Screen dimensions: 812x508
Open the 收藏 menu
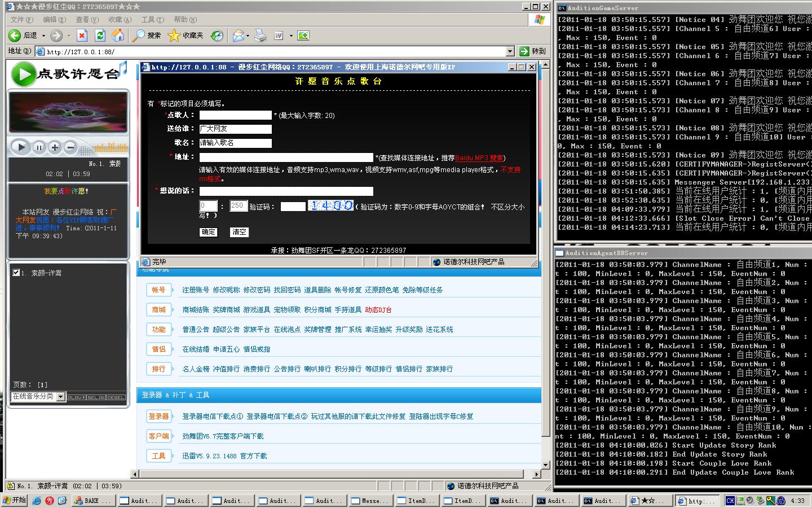120,20
